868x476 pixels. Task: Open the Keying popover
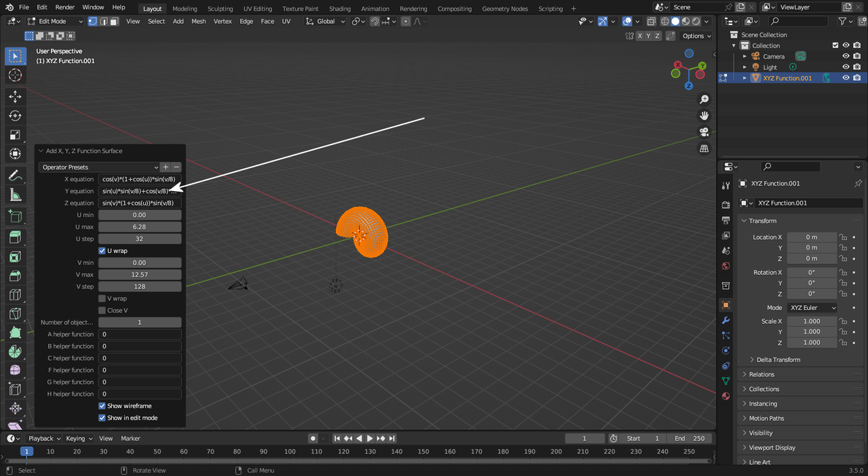coord(79,439)
